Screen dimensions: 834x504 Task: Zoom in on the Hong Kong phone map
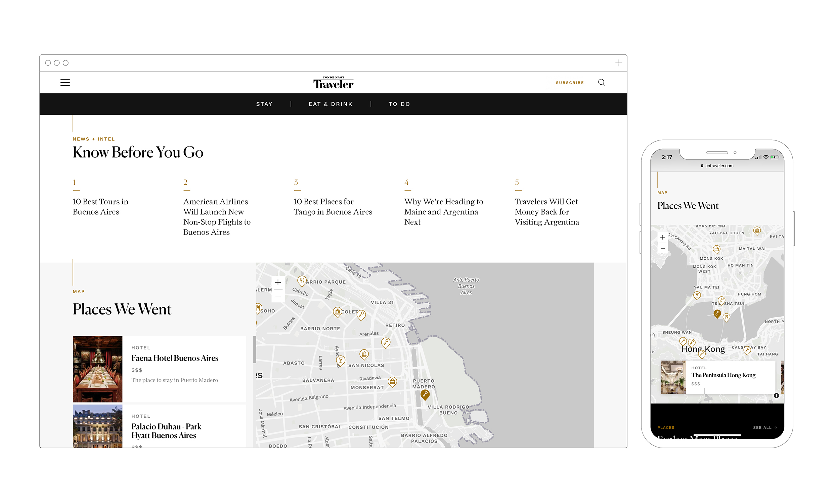[x=663, y=237]
